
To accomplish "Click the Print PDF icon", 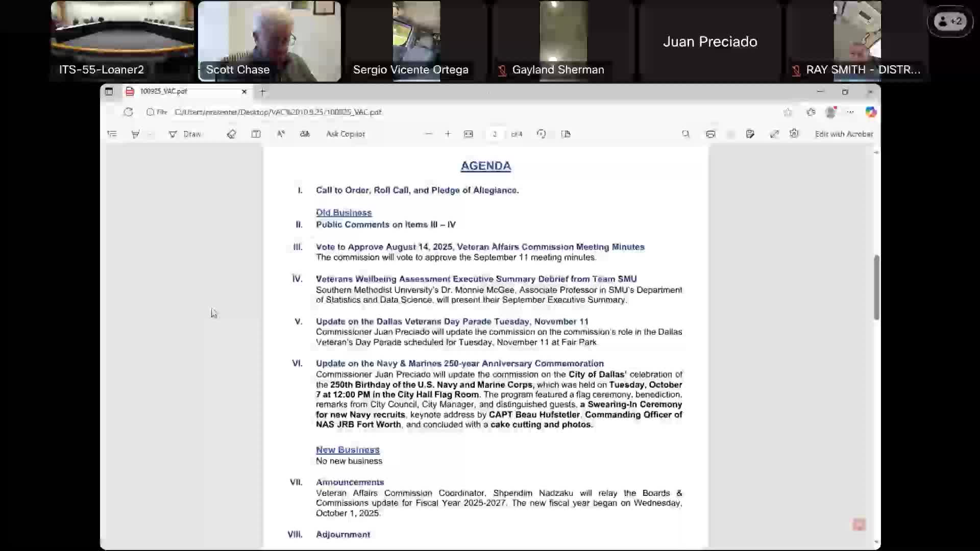I will (710, 134).
